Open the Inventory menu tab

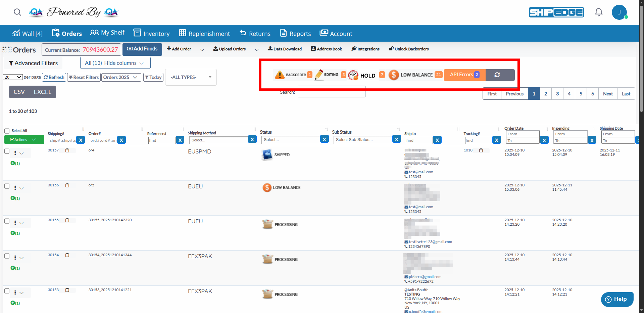[151, 33]
